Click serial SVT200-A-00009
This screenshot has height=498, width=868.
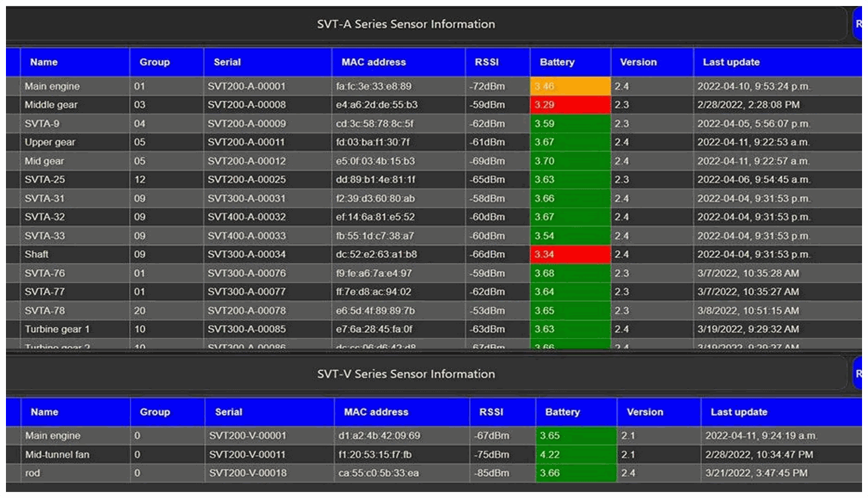[x=246, y=123]
